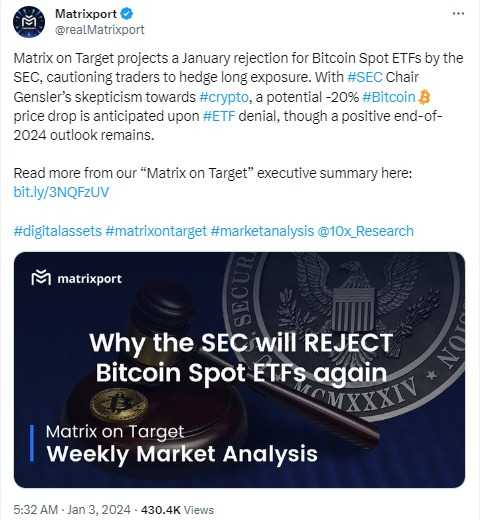Open the three-dot more options menu
This screenshot has height=520, width=482.
coord(458,13)
